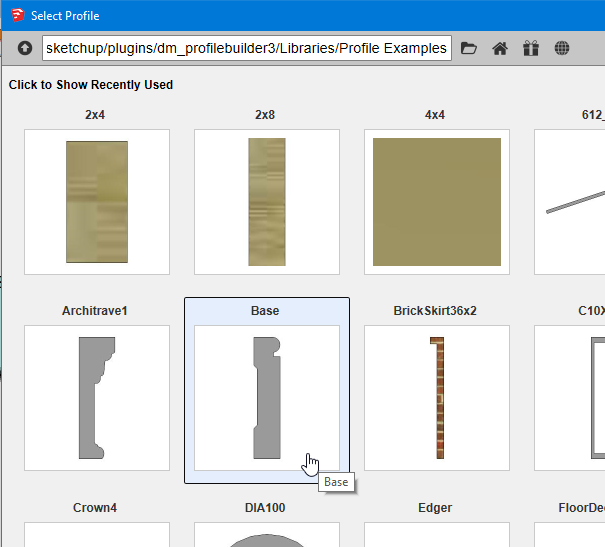The image size is (605, 547).
Task: Click the Base label above thumbnail
Action: (265, 311)
